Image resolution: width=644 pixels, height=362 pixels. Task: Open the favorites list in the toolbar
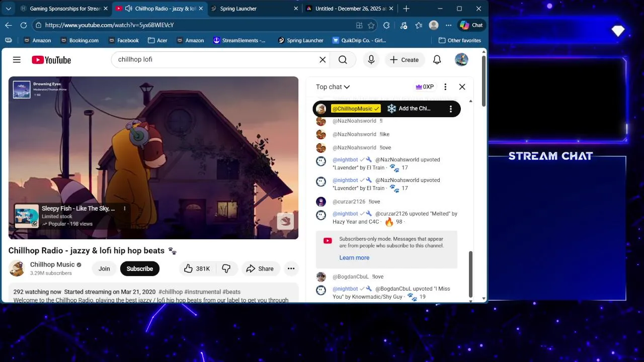point(419,25)
